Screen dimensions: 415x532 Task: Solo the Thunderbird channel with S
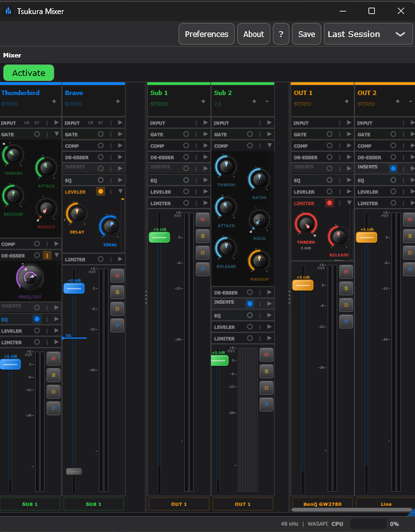click(x=54, y=375)
